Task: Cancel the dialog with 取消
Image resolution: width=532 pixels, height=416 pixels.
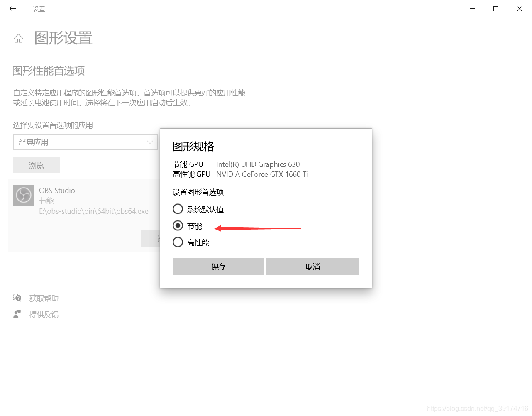Action: tap(312, 267)
